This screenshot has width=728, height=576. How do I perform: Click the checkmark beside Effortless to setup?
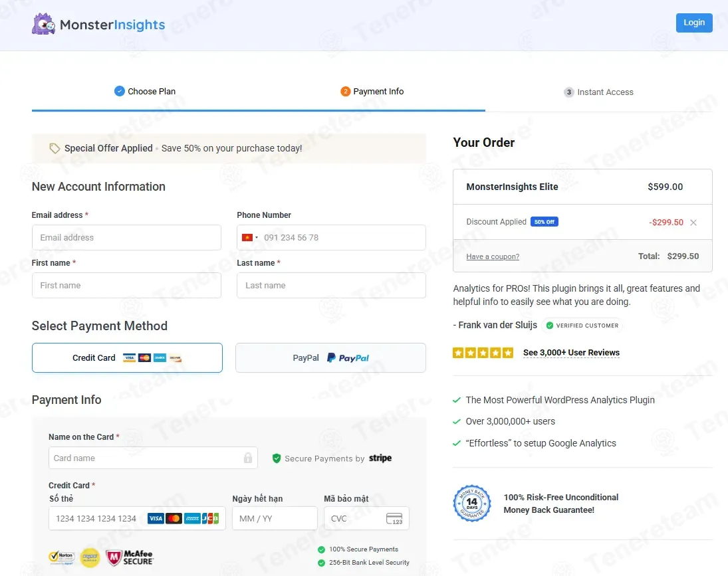click(457, 443)
